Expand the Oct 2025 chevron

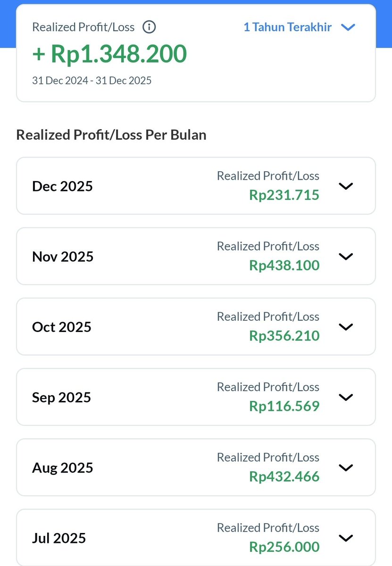[346, 327]
